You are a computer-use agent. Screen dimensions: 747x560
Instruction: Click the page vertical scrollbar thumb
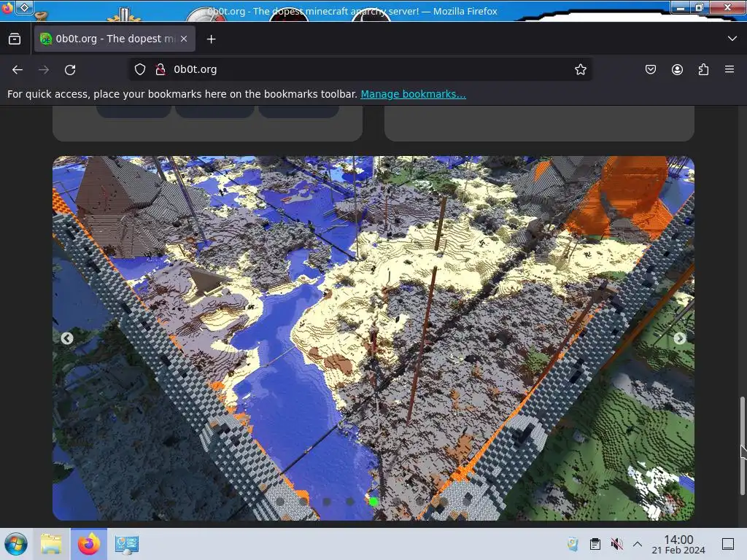pos(742,446)
